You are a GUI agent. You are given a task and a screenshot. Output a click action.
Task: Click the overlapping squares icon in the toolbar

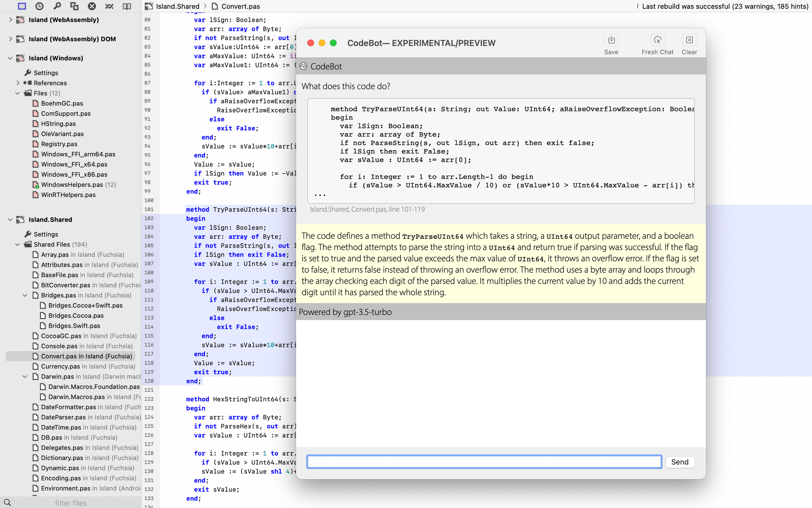pos(74,6)
